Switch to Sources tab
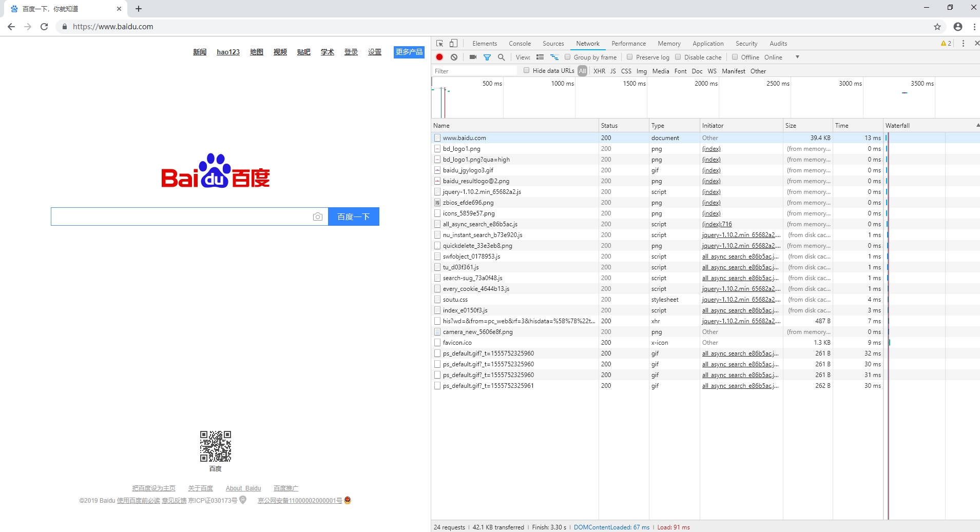The height and width of the screenshot is (532, 980). click(x=553, y=44)
